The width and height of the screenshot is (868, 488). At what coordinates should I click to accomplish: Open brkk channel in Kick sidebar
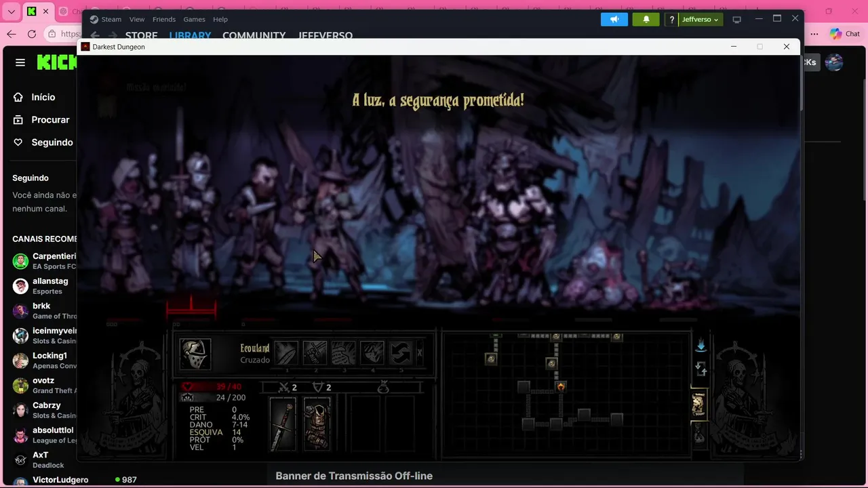click(x=44, y=310)
